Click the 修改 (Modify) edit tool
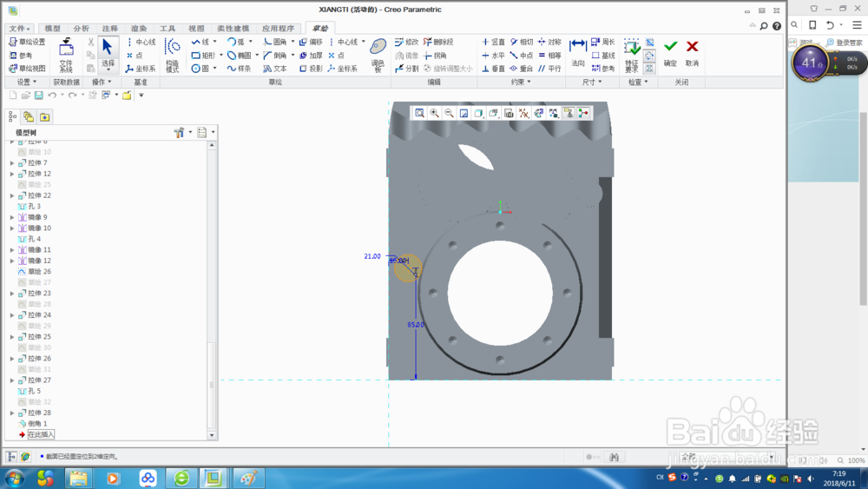 (407, 42)
